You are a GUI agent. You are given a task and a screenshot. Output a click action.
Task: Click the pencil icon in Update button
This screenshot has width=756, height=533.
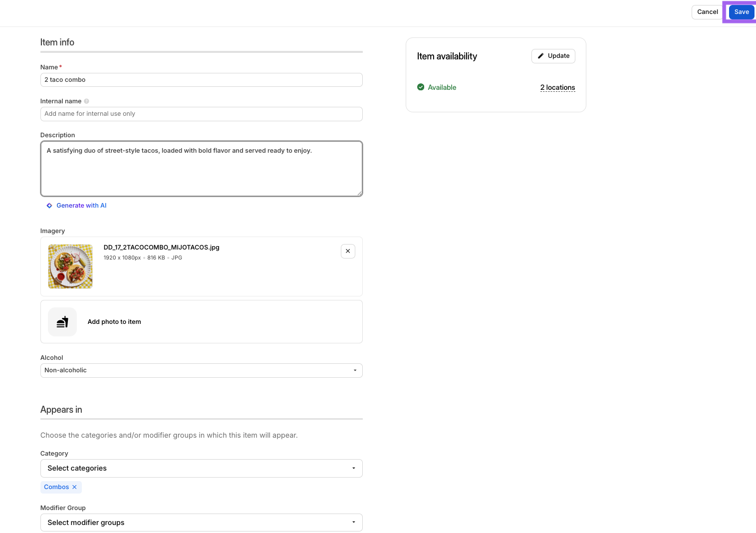(540, 56)
